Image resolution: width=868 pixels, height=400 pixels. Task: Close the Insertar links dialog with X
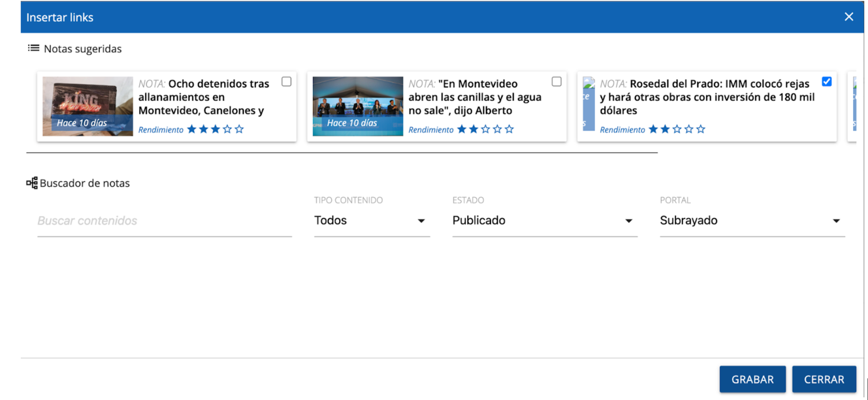pos(849,17)
